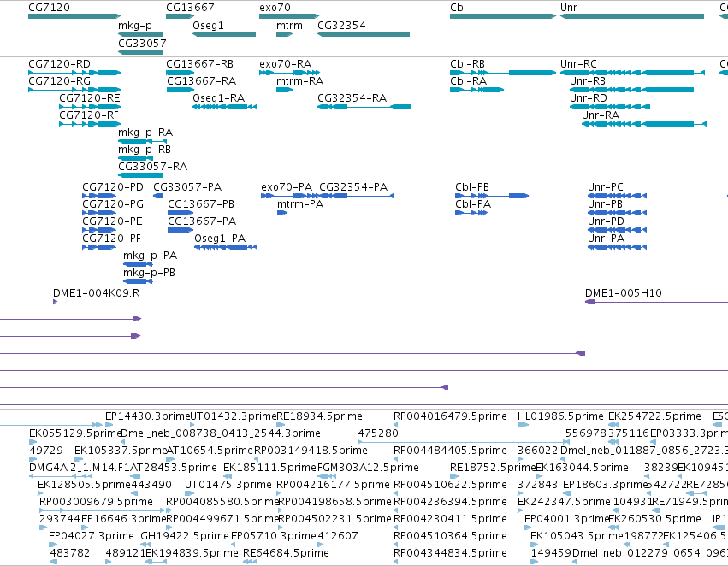The image size is (728, 566).
Task: Click EST label FGM303A12.5prime
Action: click(x=368, y=468)
